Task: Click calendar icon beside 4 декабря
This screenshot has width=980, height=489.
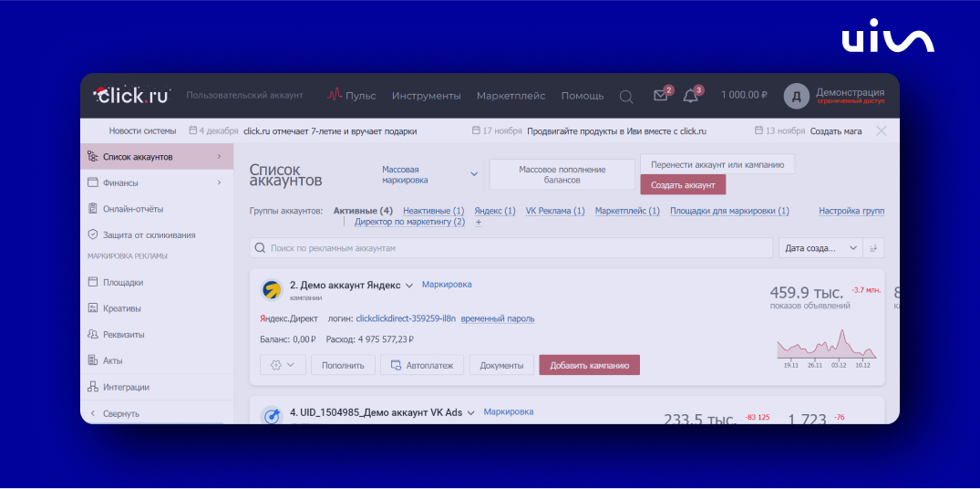Action: tap(192, 130)
